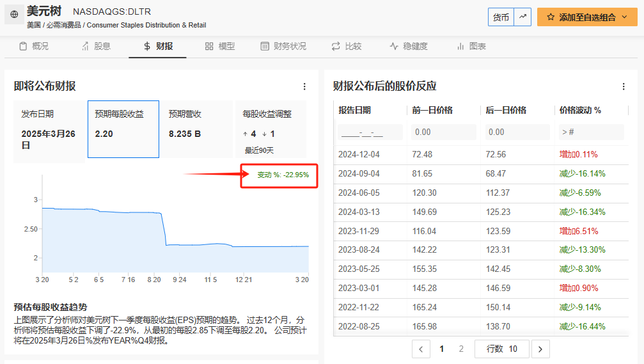644x364 pixels.
Task: Click the 2024-12-04 report date cell
Action: (x=359, y=154)
